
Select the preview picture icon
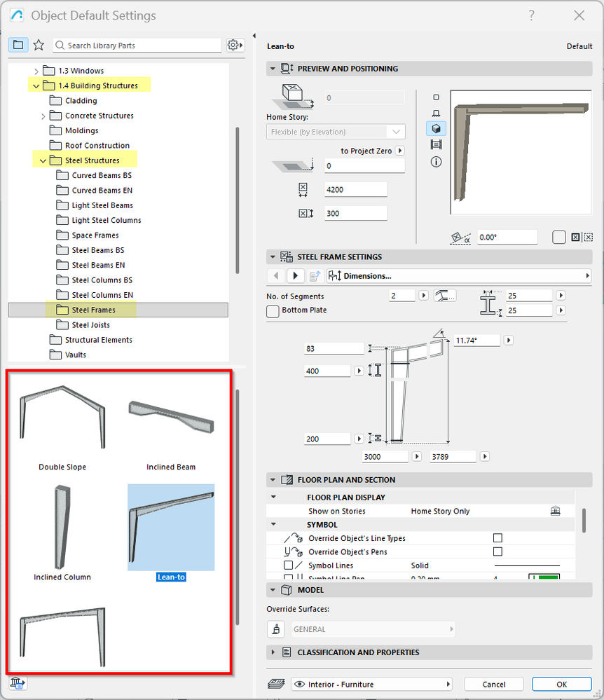(x=436, y=144)
